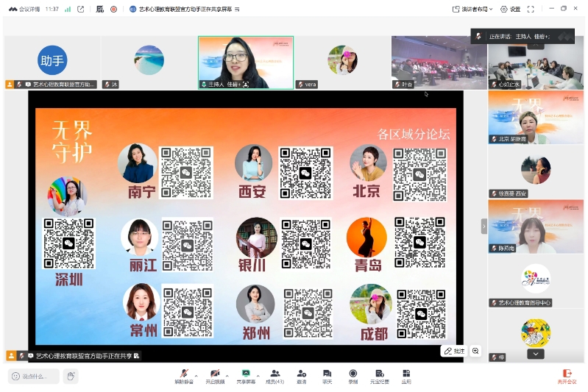Screen dimensions: 588x392
Task: Open the 聊天 chat panel
Action: point(327,376)
